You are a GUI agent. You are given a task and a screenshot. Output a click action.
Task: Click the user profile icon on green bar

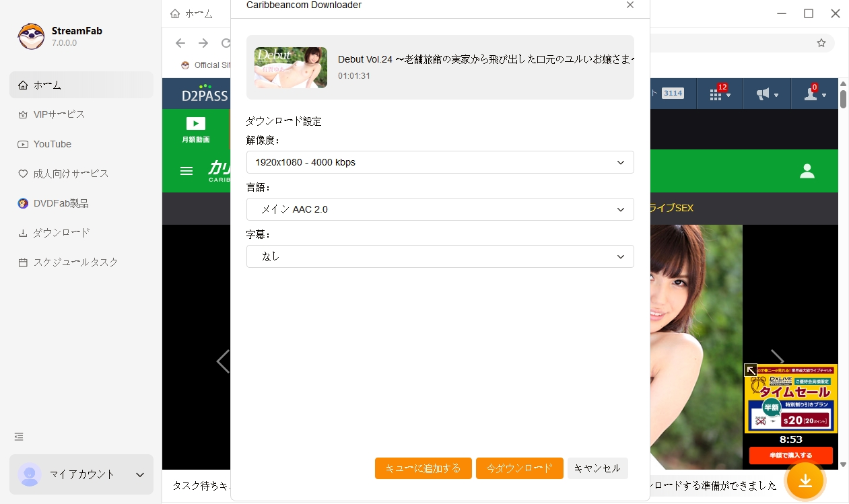click(x=807, y=171)
